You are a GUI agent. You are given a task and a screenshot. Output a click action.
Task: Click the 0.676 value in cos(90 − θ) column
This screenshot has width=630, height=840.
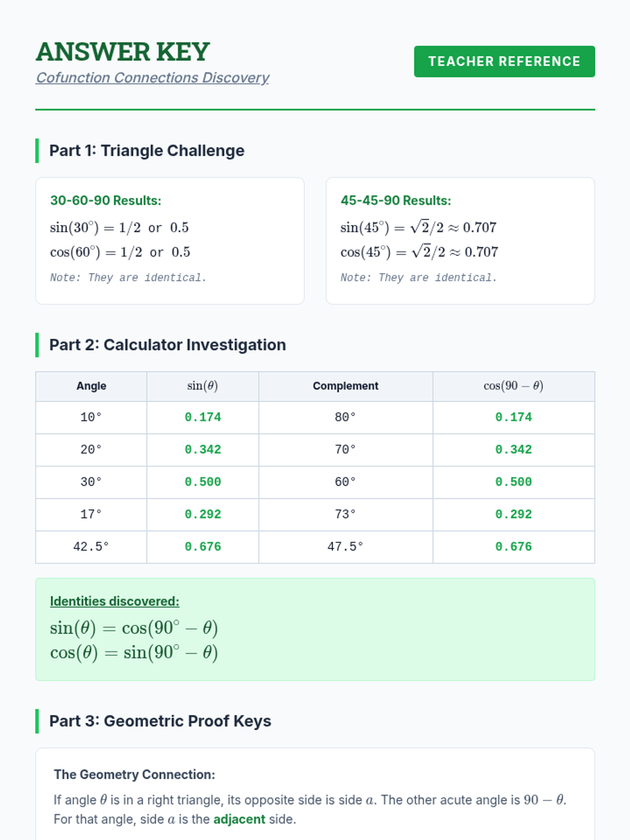[x=513, y=547]
